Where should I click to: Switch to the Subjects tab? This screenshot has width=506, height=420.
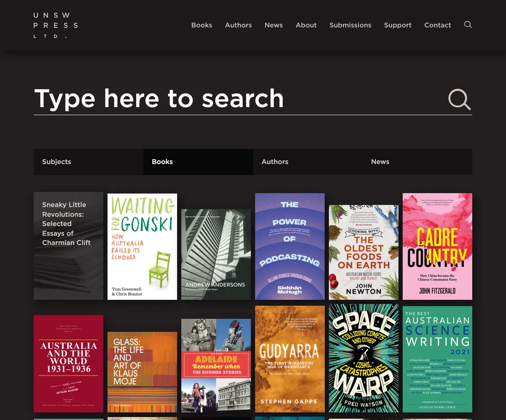[89, 162]
